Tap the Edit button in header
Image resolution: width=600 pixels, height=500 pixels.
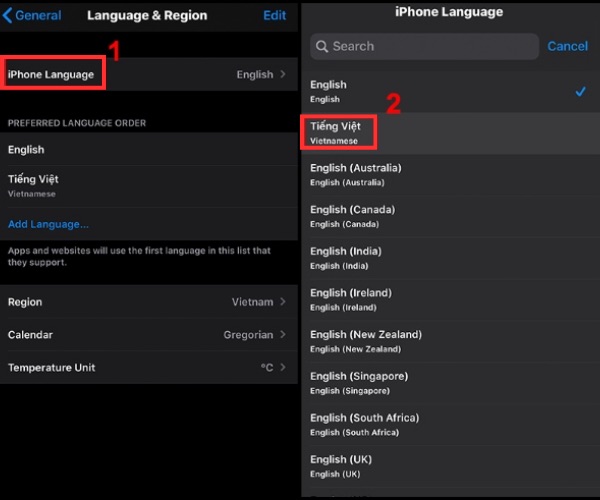point(273,15)
